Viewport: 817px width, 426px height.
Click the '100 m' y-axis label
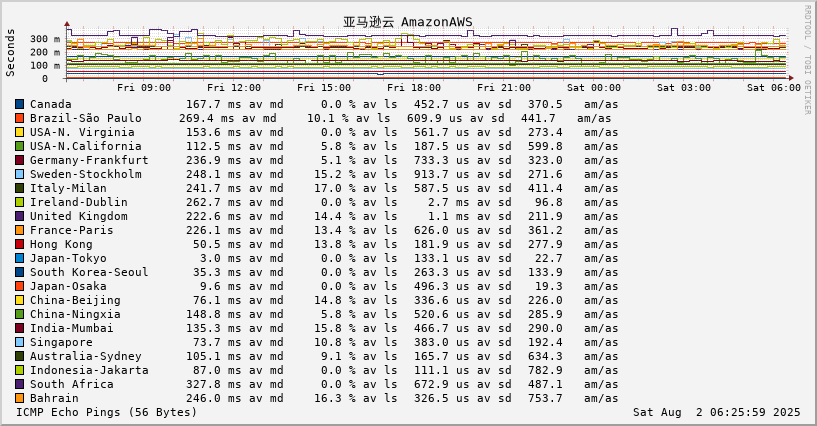click(45, 66)
